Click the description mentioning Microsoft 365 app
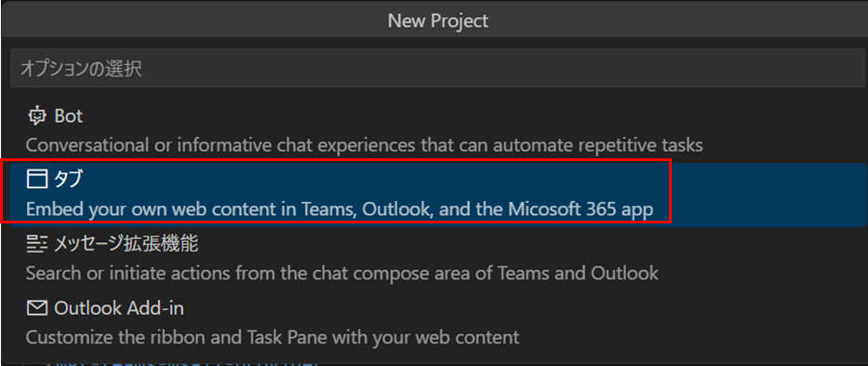This screenshot has width=868, height=366. point(340,210)
